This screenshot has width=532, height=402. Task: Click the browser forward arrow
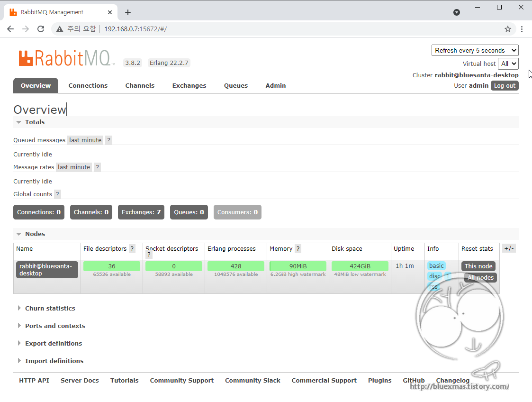(26, 29)
